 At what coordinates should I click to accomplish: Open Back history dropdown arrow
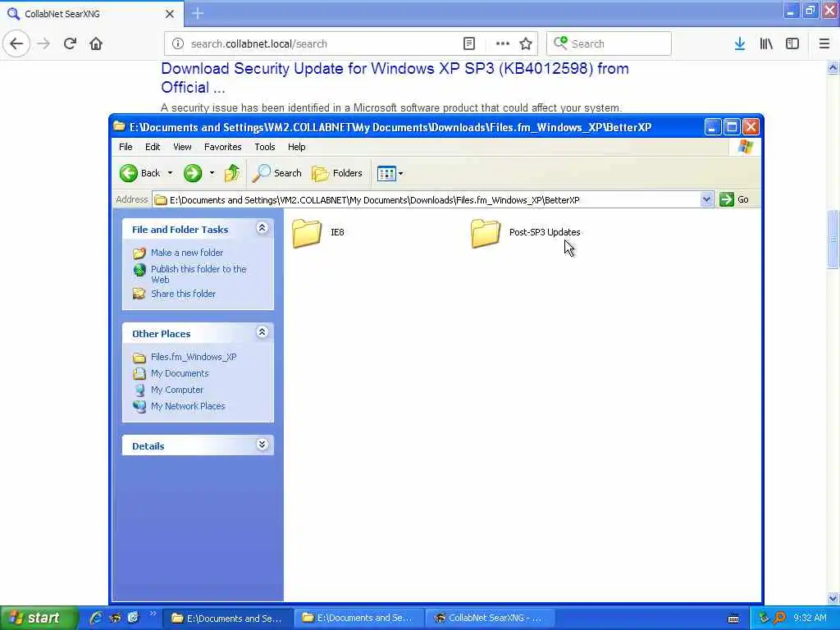coord(171,173)
